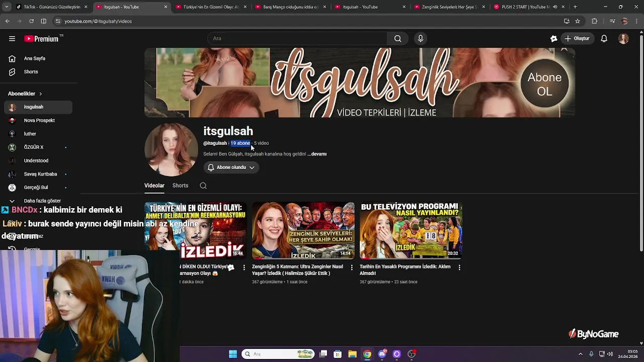Screen dimensions: 644x362
Task: Open Gerçeği Bul channel in subscriptions
Action: [x=38, y=188]
